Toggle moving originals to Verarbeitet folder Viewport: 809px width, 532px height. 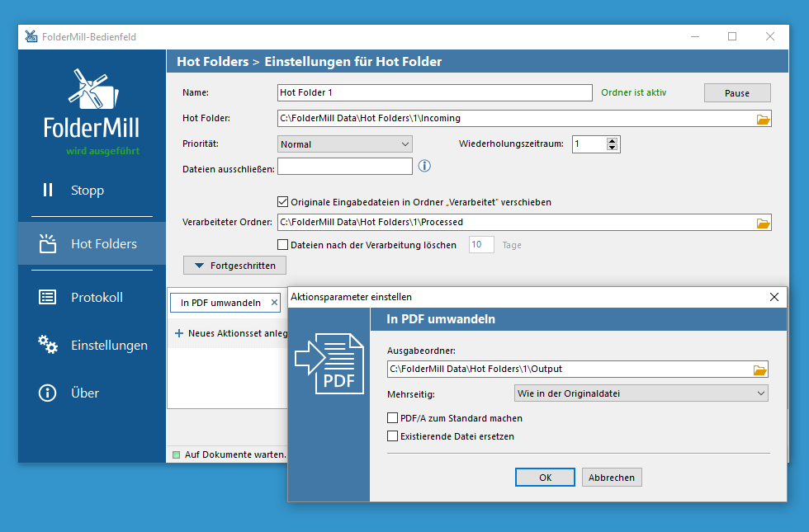coord(282,202)
